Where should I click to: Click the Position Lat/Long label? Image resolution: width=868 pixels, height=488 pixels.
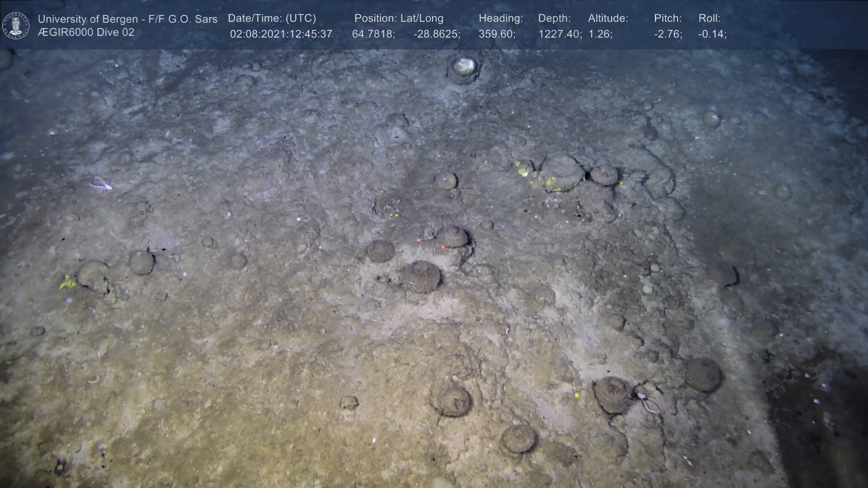398,19
